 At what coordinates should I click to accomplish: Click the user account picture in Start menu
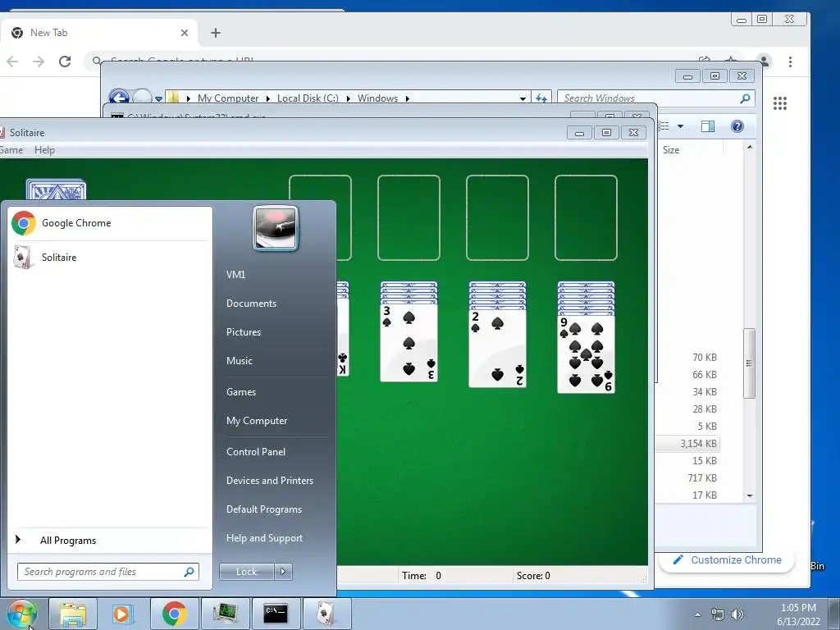276,228
